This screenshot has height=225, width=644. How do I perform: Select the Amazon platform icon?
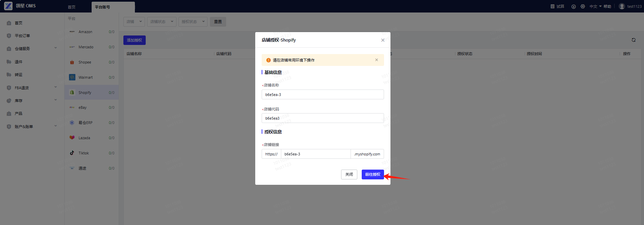tap(72, 32)
